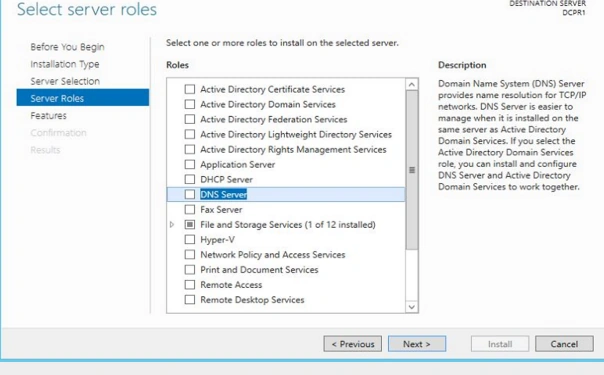Viewport: 604px width, 375px height.
Task: Tick Print and Document Services checkbox
Action: 190,270
